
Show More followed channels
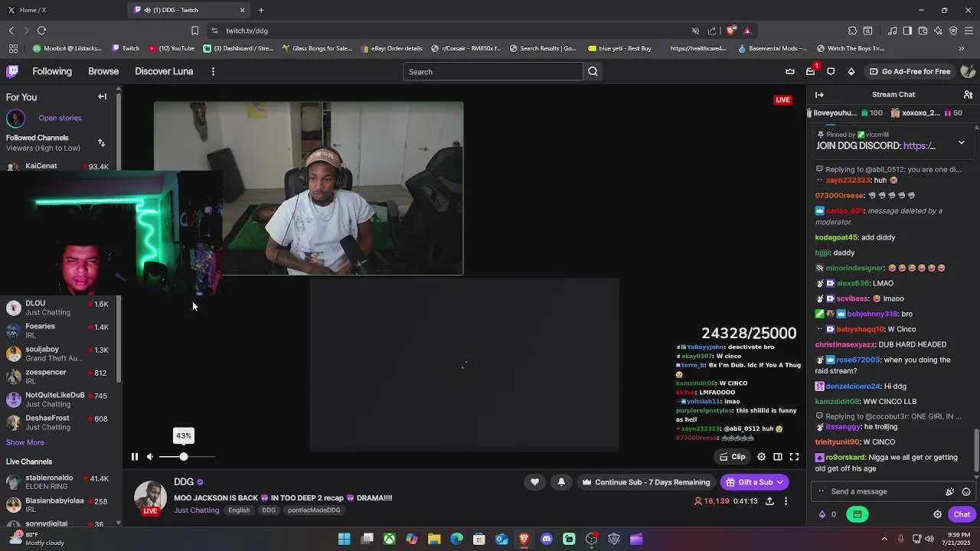tap(25, 442)
